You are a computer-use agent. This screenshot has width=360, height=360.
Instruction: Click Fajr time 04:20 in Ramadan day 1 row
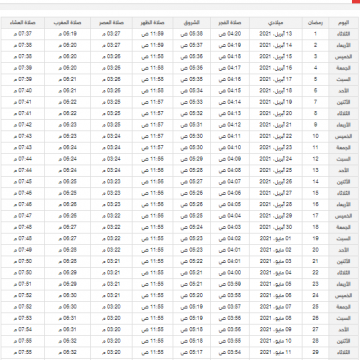pyautogui.click(x=230, y=34)
